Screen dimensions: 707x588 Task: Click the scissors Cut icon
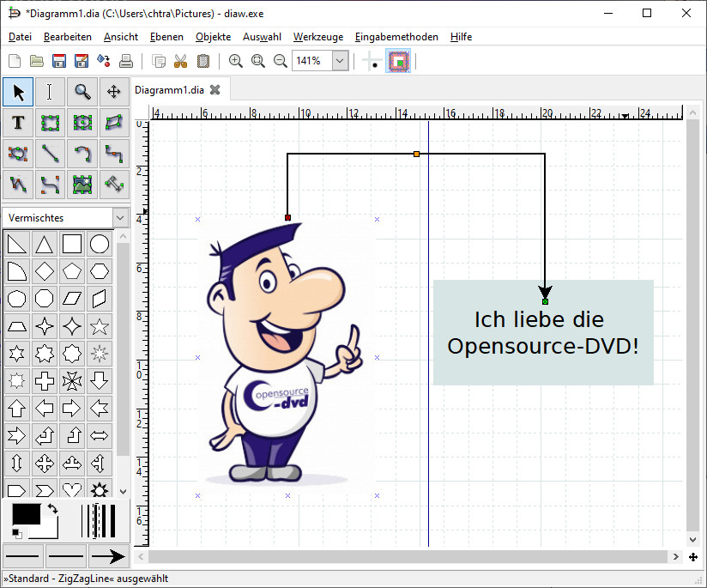(x=180, y=61)
